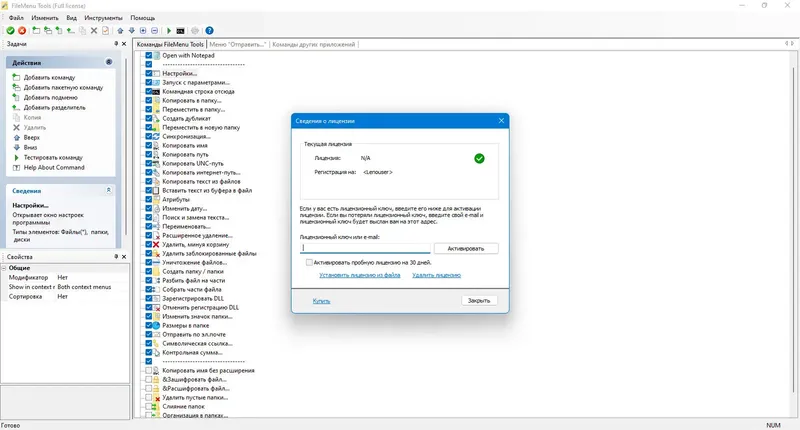Enable the 30-day trial license checkbox
The width and height of the screenshot is (800, 430).
(x=309, y=262)
